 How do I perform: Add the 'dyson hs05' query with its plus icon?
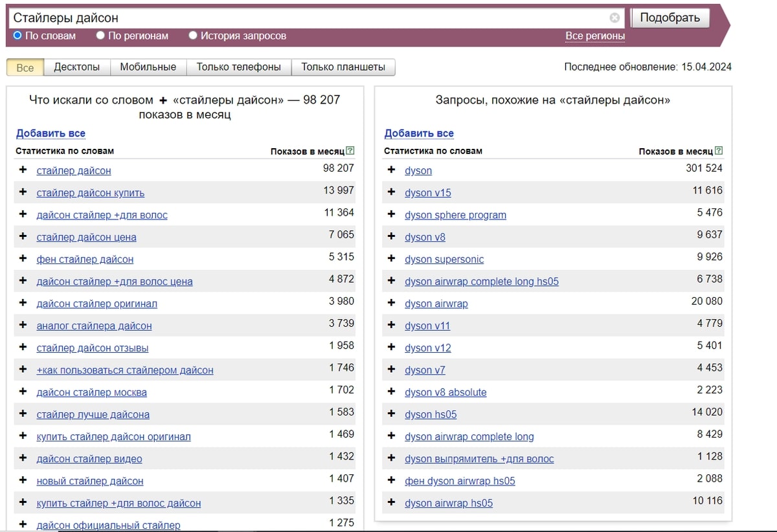391,414
